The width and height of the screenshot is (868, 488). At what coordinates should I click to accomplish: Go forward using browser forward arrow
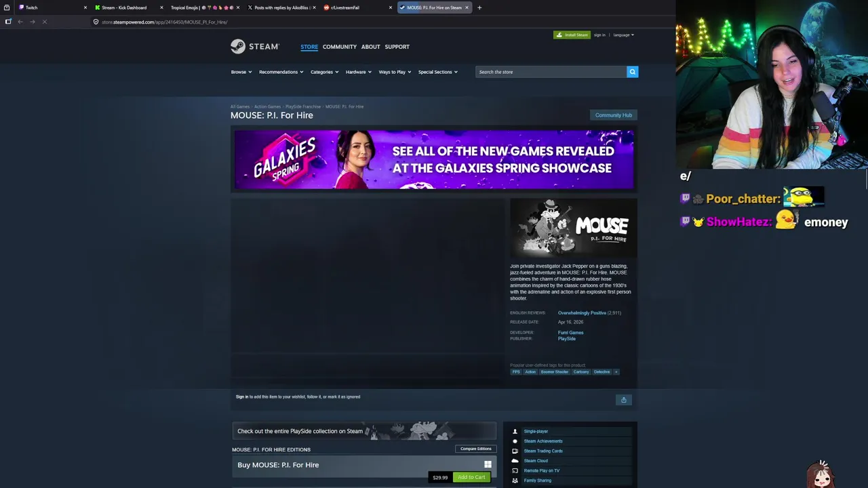(32, 22)
